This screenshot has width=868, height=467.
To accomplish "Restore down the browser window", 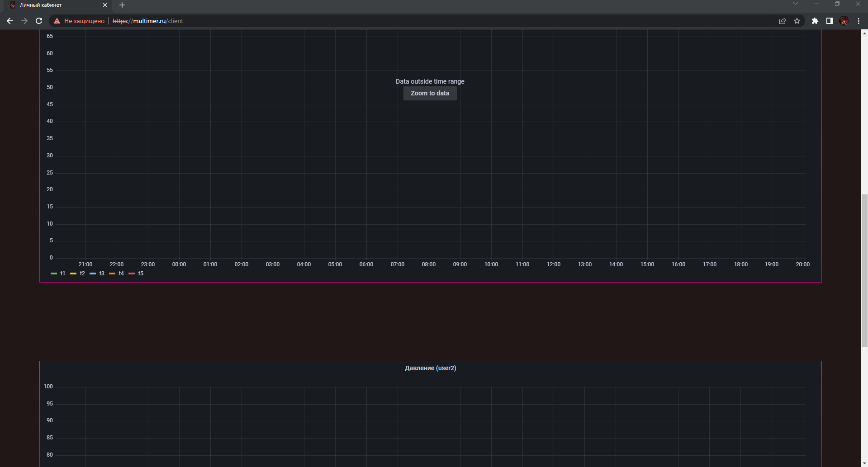I will point(837,4).
